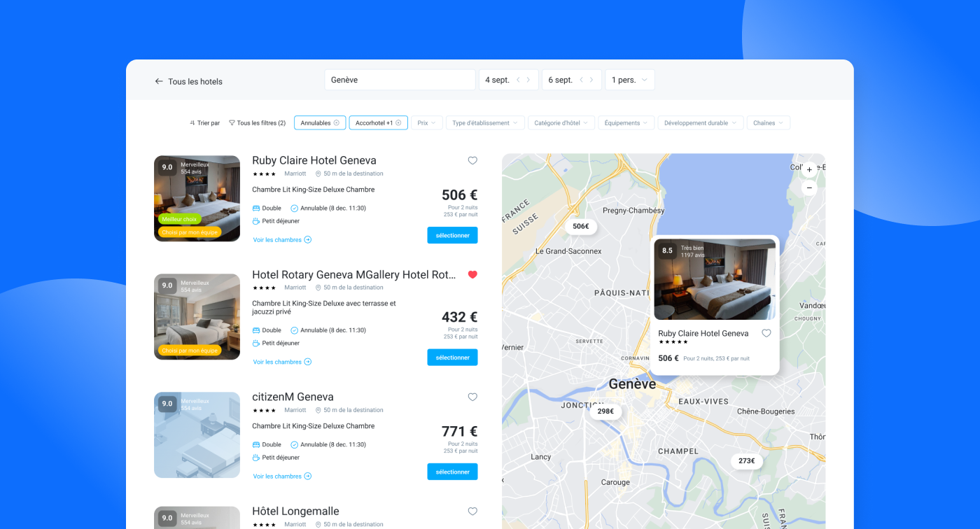
Task: Open the citizenM Geneva placeholder photo
Action: point(197,435)
